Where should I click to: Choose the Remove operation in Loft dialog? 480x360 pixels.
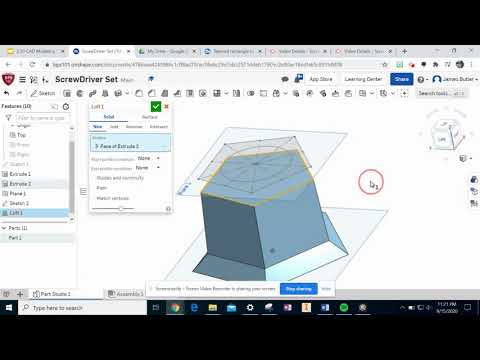(x=134, y=127)
